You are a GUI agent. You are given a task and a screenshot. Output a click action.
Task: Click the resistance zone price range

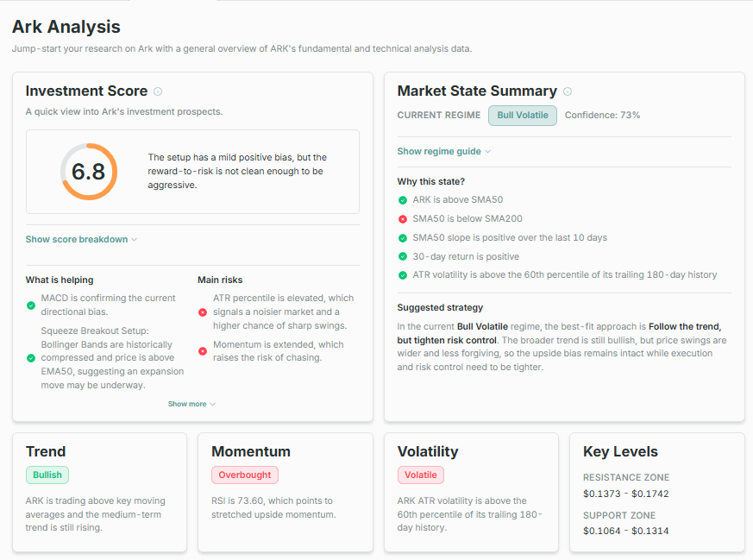[x=625, y=494]
